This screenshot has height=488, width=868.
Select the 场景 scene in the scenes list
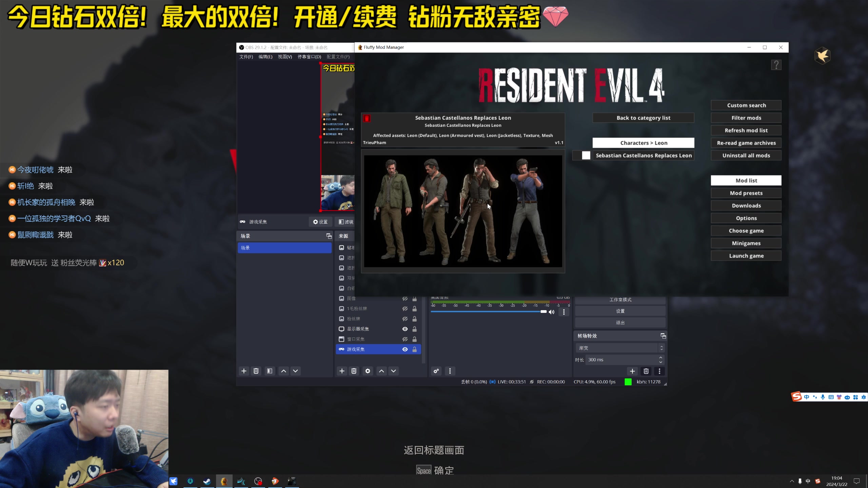coord(285,248)
